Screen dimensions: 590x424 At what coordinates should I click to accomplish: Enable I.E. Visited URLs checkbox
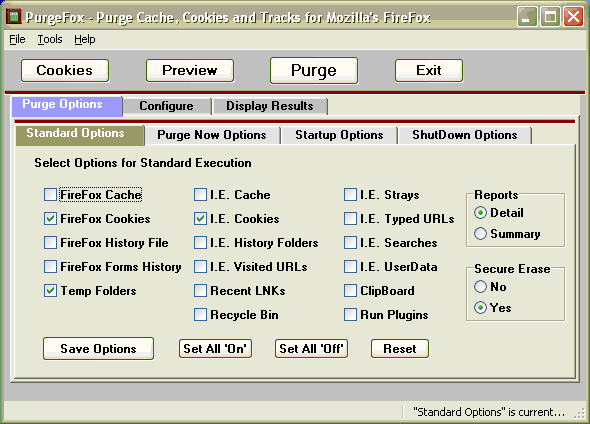click(201, 267)
